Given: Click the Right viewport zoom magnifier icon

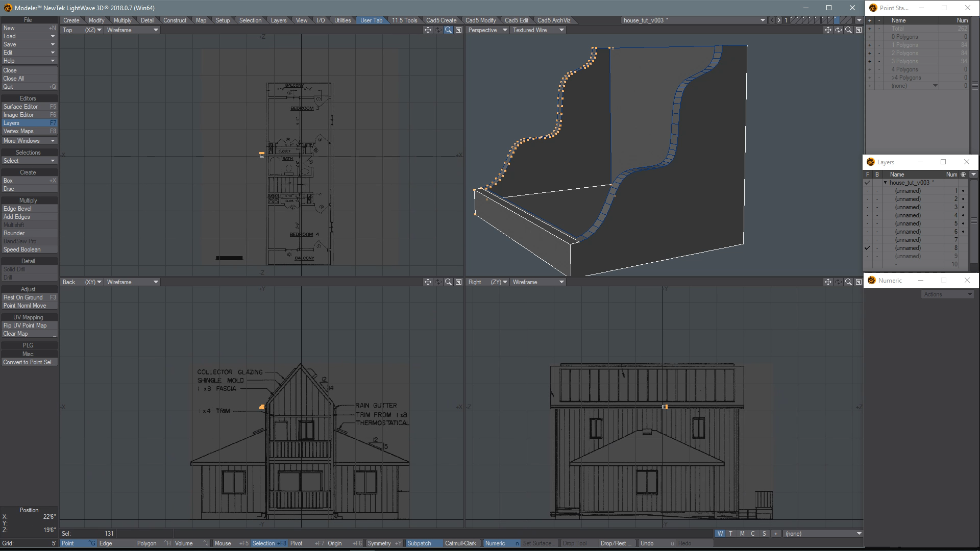Looking at the screenshot, I should pyautogui.click(x=848, y=282).
